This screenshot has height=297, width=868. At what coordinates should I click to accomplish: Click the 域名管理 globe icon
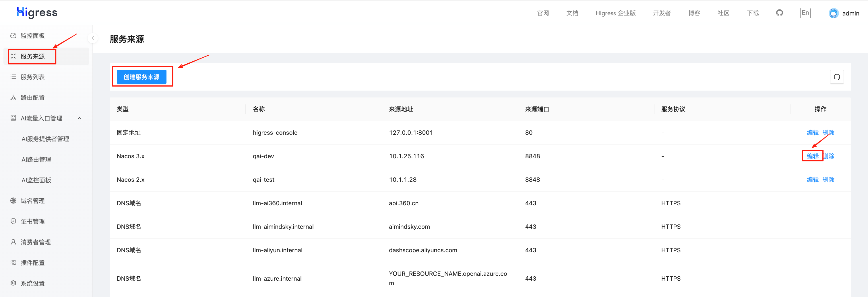(13, 201)
